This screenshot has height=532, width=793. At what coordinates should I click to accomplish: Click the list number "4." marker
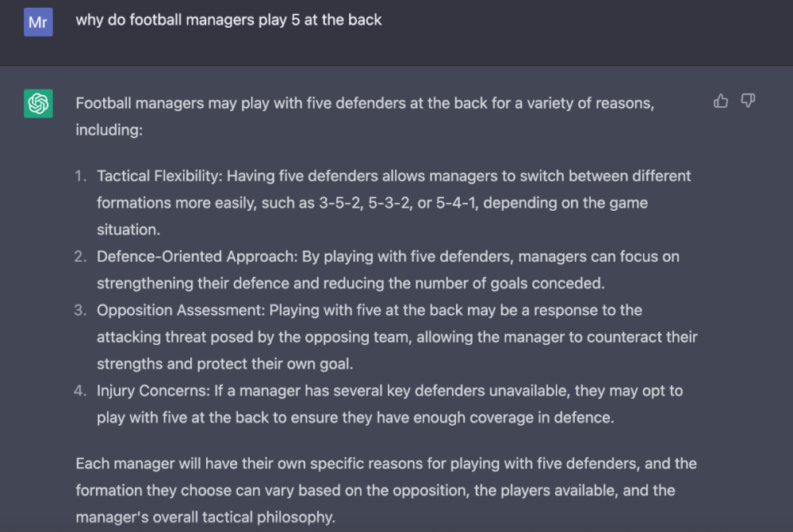point(81,390)
